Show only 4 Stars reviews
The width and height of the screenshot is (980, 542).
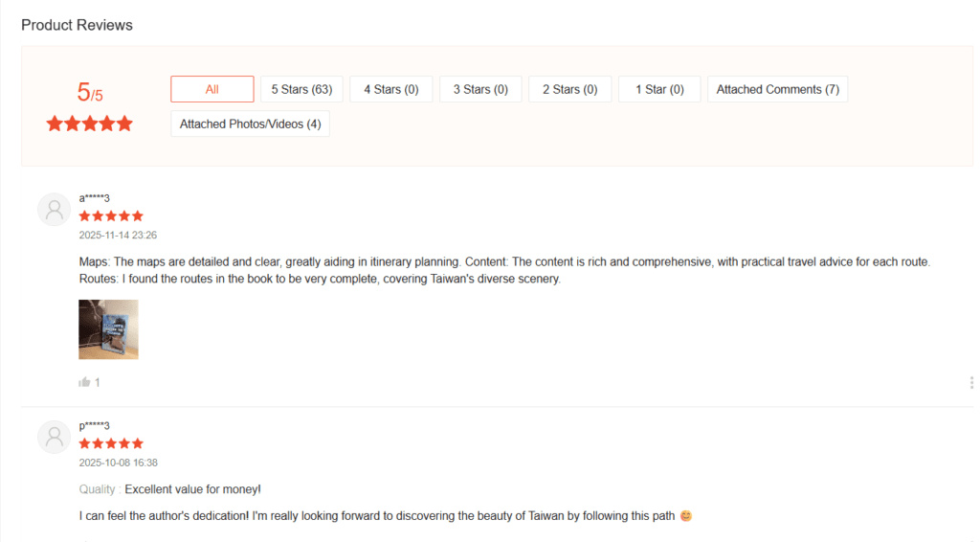tap(390, 89)
